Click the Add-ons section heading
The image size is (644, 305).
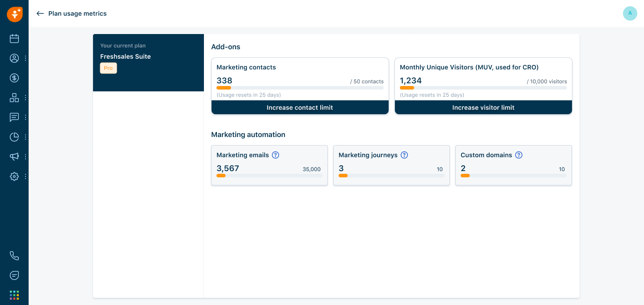click(226, 47)
